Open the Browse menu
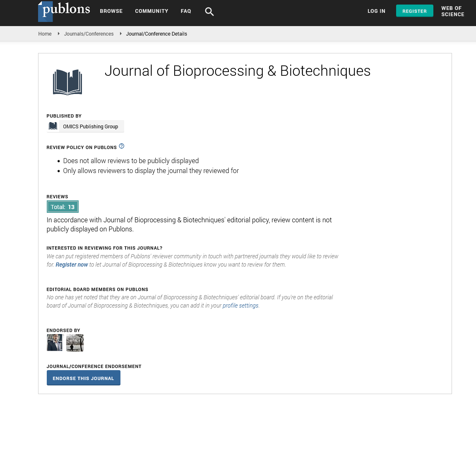The image size is (476, 462). pyautogui.click(x=111, y=11)
